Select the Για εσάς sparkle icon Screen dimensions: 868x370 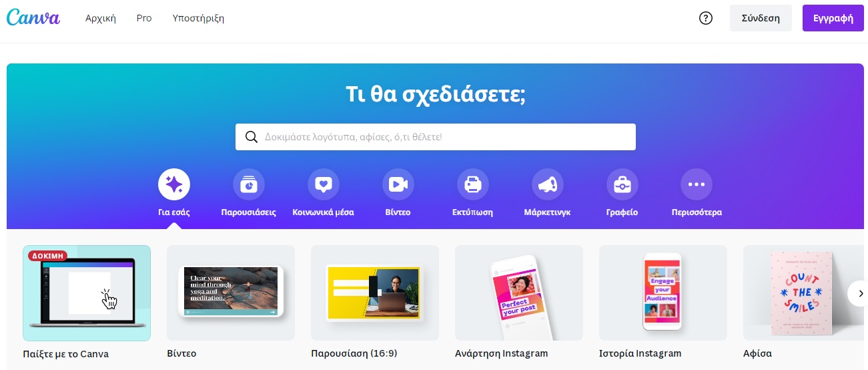174,184
